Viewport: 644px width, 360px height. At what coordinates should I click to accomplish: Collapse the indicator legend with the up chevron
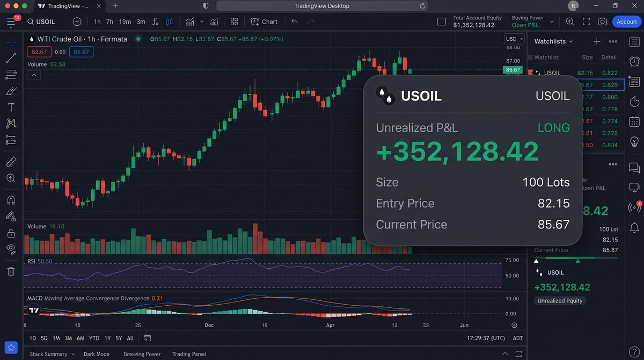click(x=34, y=75)
